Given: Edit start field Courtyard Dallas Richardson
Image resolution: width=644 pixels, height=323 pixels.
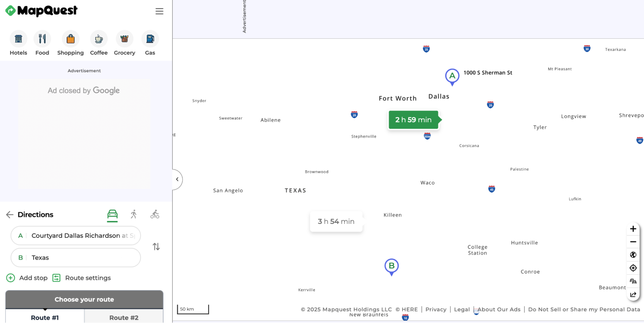Looking at the screenshot, I should tap(76, 236).
